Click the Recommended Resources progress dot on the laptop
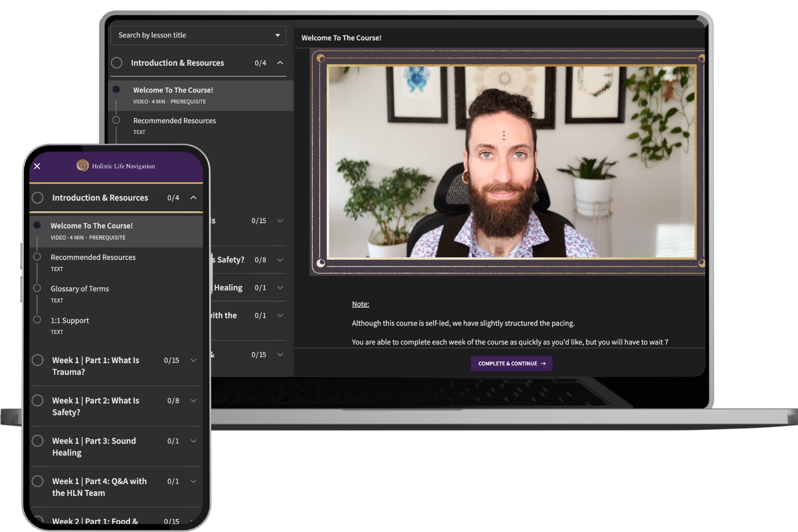The width and height of the screenshot is (798, 532). [116, 120]
